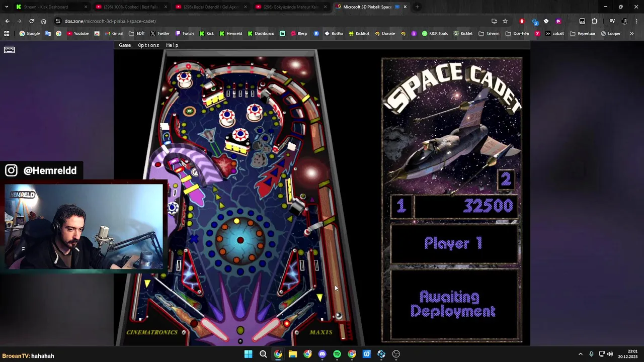Open the KICK Tools bookmark
Viewport: 644px width, 362px height.
tap(435, 34)
